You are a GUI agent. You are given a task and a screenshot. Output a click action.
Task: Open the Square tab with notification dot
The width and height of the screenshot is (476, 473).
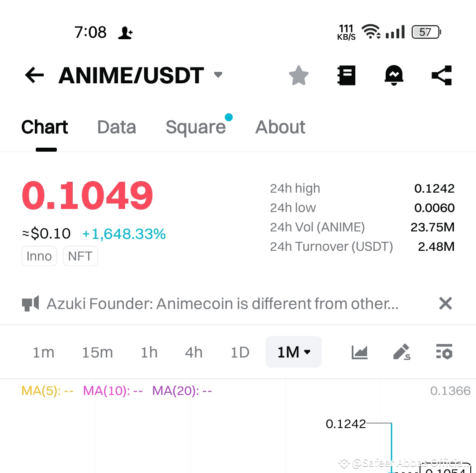point(197,127)
